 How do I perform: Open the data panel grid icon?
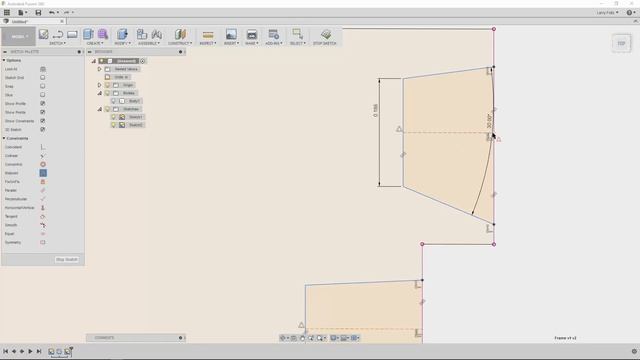point(7,13)
